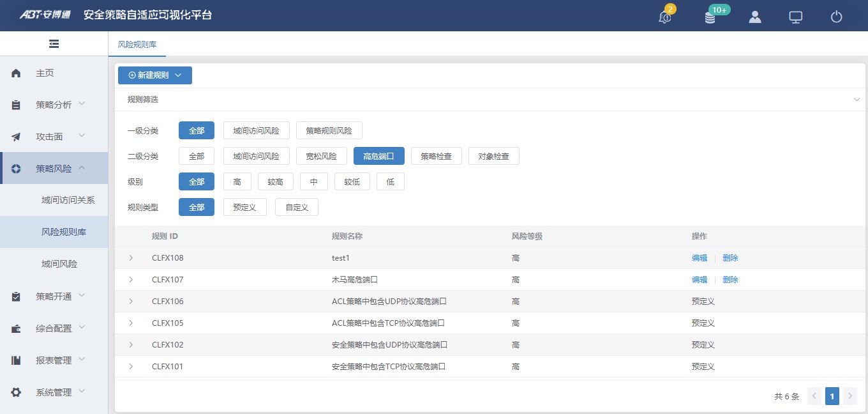Click the home icon beside 主页

pyautogui.click(x=17, y=73)
